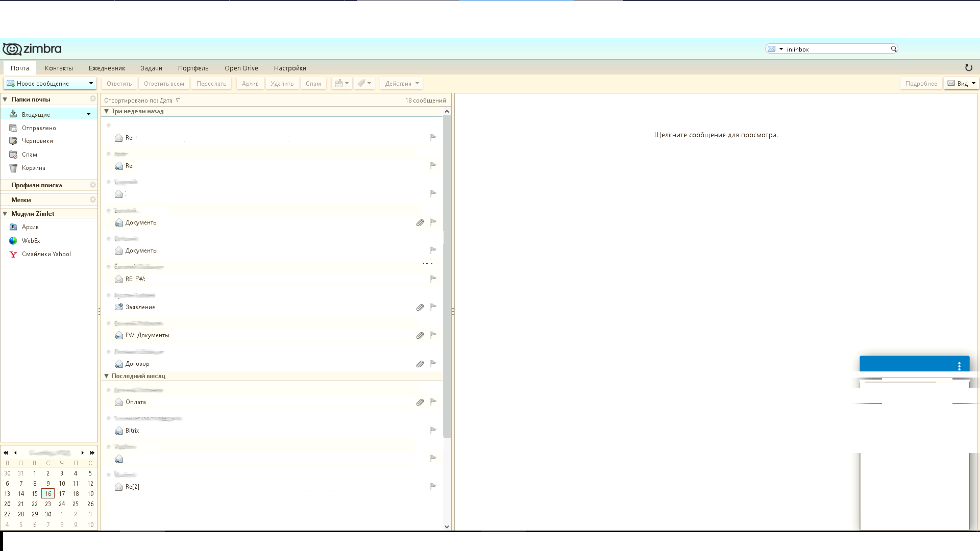The height and width of the screenshot is (551, 980).
Task: Select day 23 in the mini calendar
Action: [x=48, y=504]
